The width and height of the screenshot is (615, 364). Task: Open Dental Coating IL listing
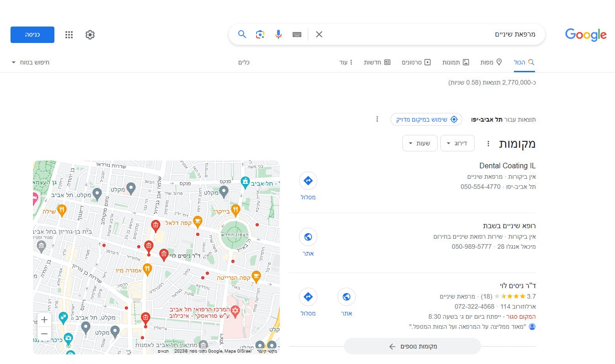tap(507, 166)
